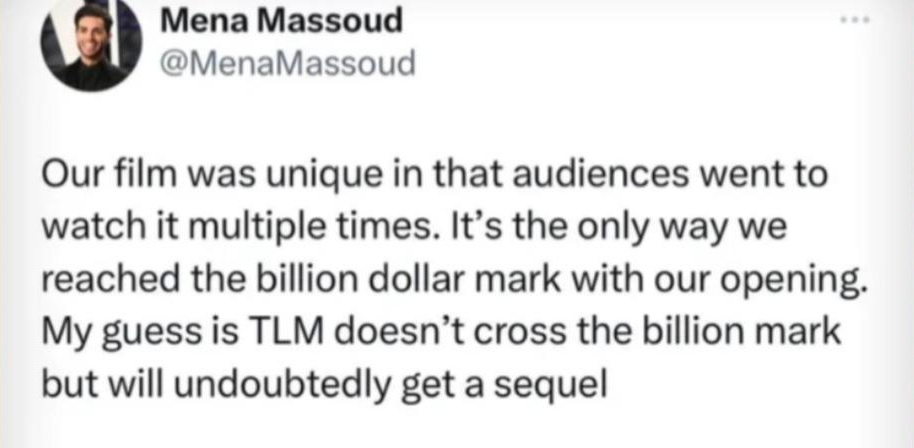Click Mena Massoud's profile avatar

click(x=86, y=45)
